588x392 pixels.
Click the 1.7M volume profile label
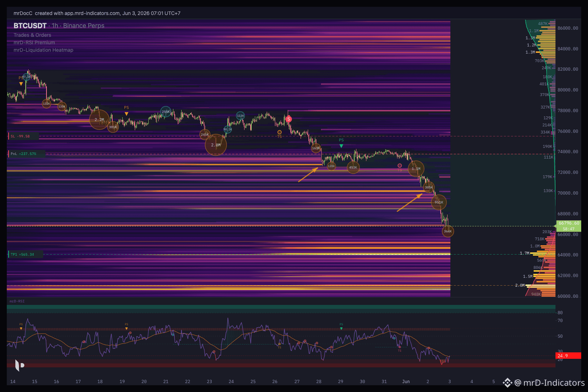click(x=524, y=253)
